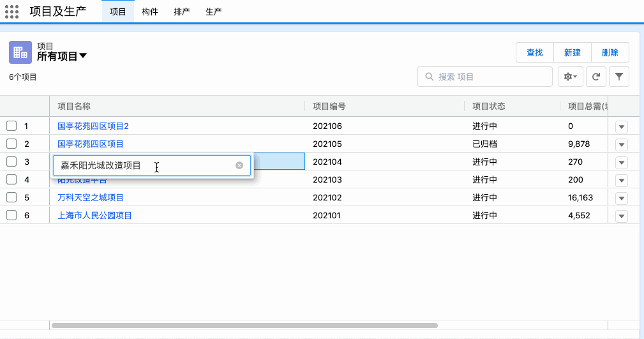Click 进行中 status in row 202101
The image size is (644, 339).
(x=484, y=215)
